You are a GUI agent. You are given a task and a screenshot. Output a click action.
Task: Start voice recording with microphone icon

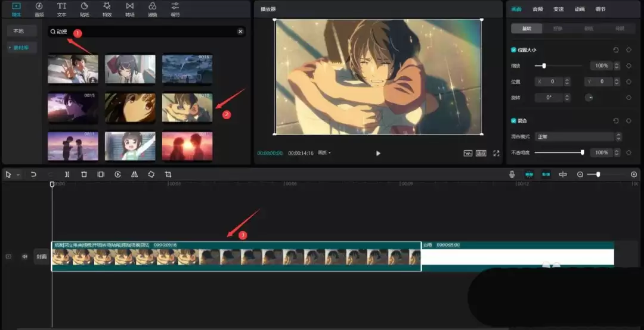point(512,175)
